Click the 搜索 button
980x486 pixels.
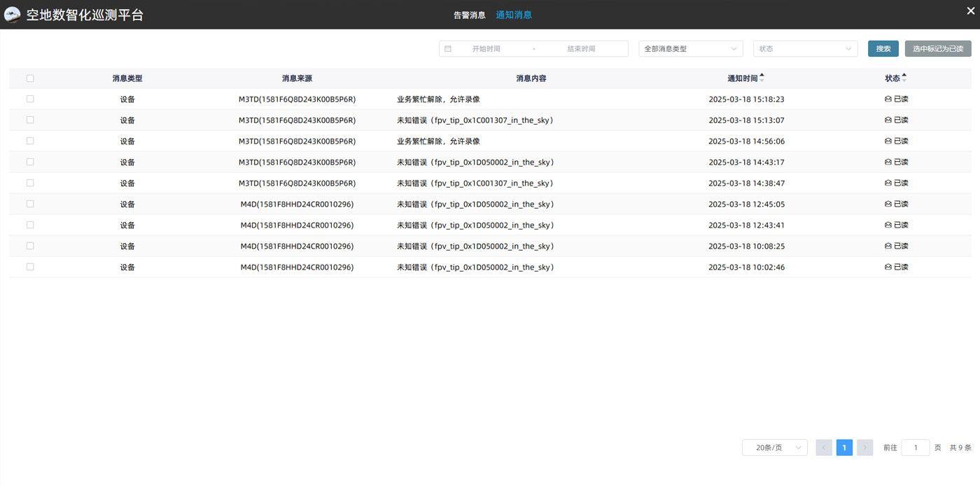pos(883,49)
